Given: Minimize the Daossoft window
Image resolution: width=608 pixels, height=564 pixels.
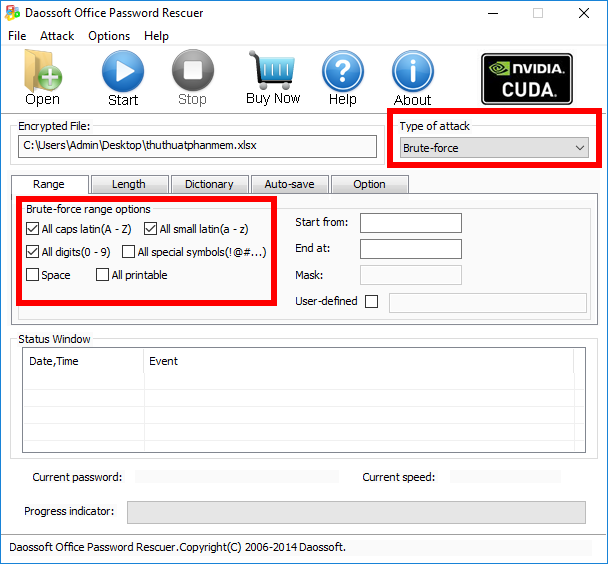Looking at the screenshot, I should [493, 14].
